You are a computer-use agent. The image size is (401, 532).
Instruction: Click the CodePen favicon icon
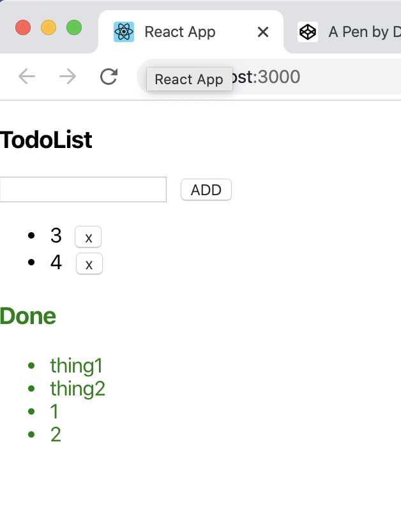point(308,32)
